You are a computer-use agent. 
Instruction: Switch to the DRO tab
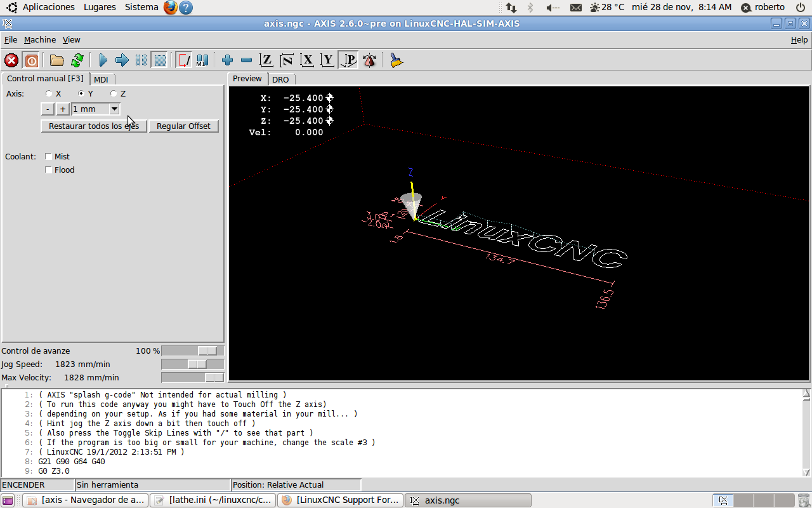click(280, 79)
